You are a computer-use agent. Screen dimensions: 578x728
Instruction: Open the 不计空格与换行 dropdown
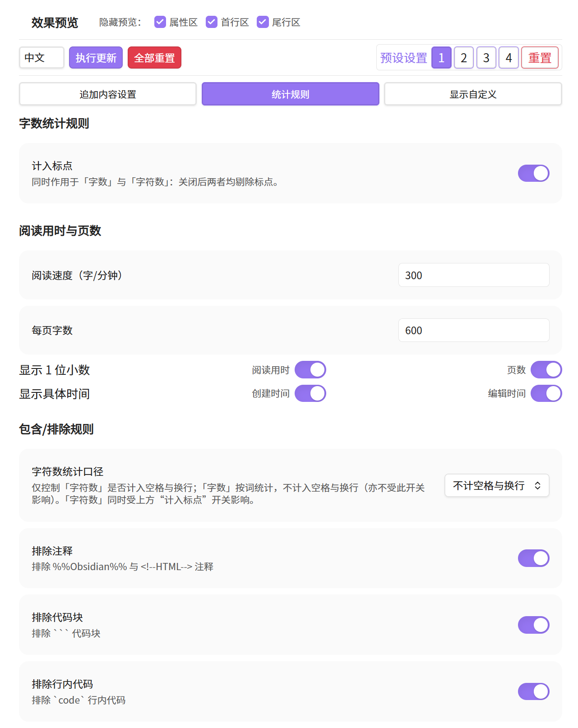click(497, 485)
